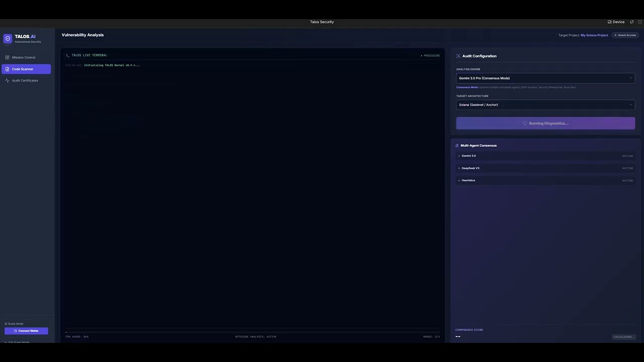Click the TALOS.AI shield logo icon
This screenshot has height=362, width=644.
[8, 39]
